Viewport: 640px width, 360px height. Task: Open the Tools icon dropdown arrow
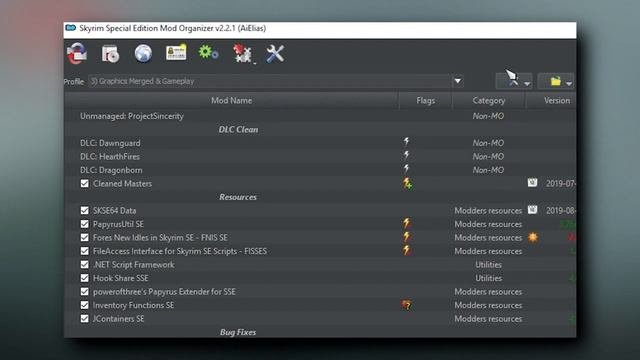point(255,63)
